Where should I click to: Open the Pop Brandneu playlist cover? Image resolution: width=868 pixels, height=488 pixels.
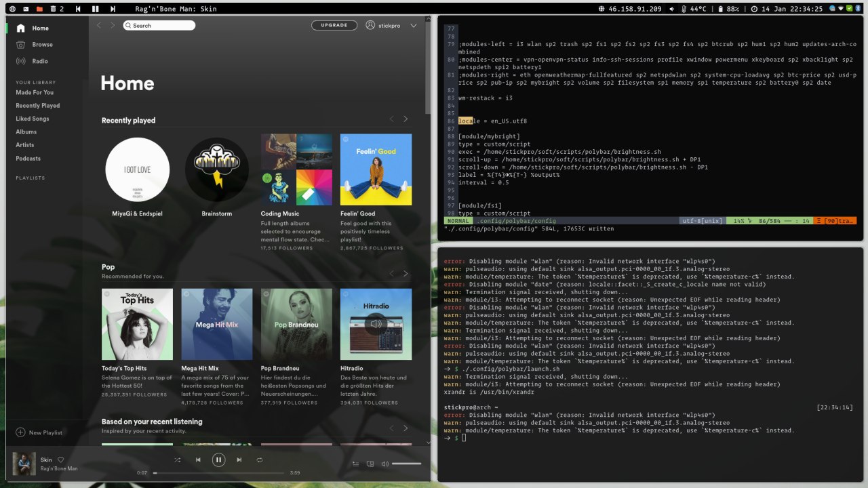click(296, 324)
